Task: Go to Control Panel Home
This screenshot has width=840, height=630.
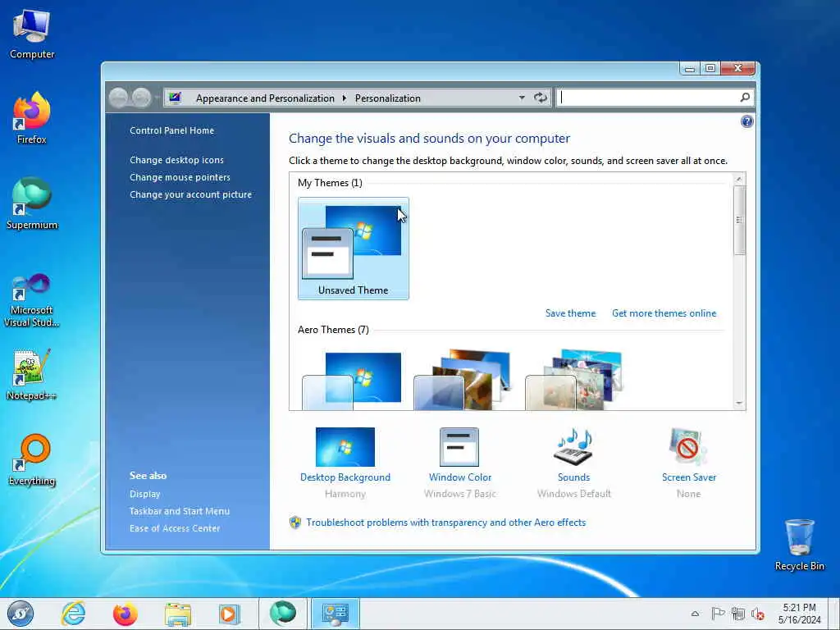Action: [171, 130]
